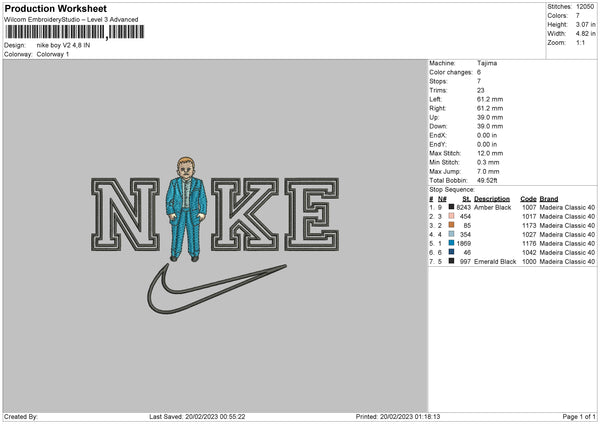
Task: Click the Trims value '23'
Action: coord(481,90)
